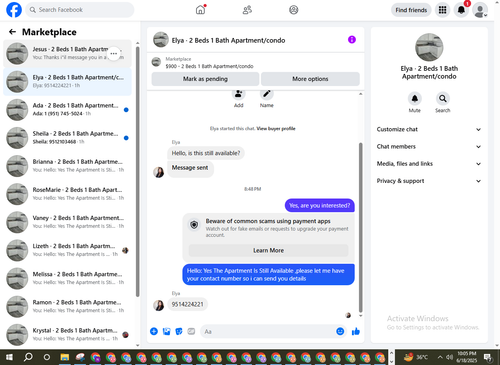The height and width of the screenshot is (365, 500).
Task: Click More options button
Action: [x=310, y=79]
